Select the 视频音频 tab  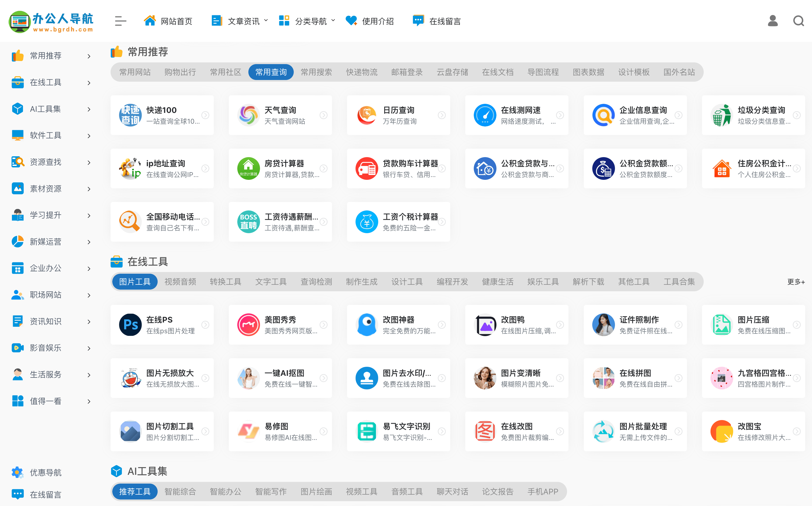click(x=180, y=281)
